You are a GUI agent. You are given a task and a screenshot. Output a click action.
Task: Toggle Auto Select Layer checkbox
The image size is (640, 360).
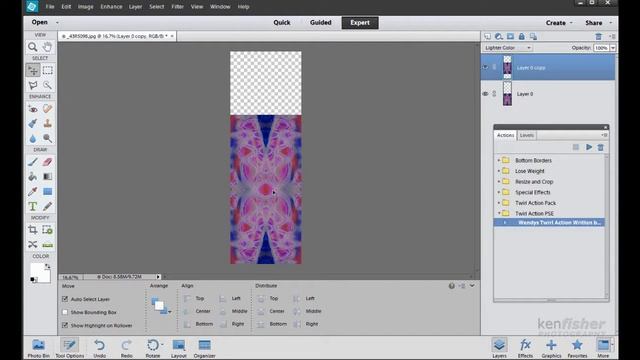[x=65, y=299]
